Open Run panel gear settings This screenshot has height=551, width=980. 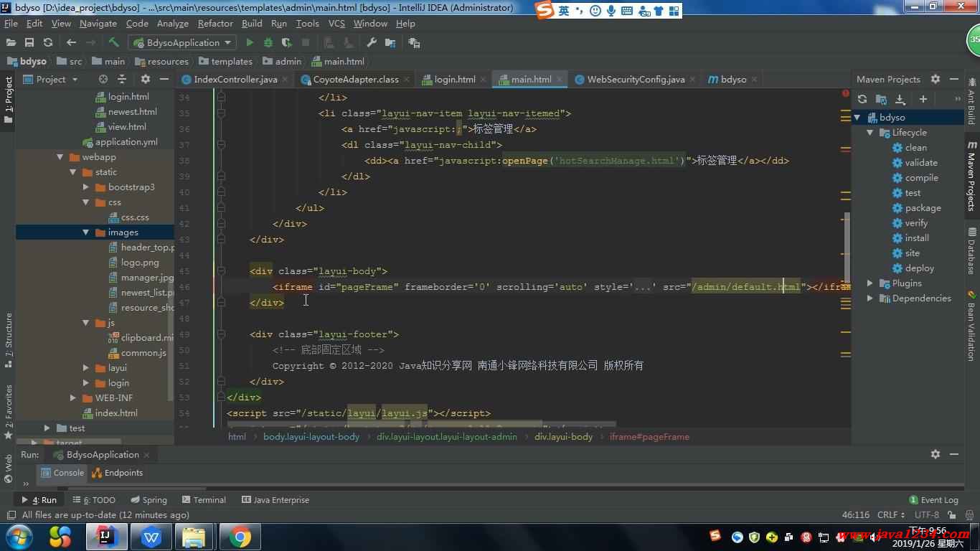click(x=936, y=454)
